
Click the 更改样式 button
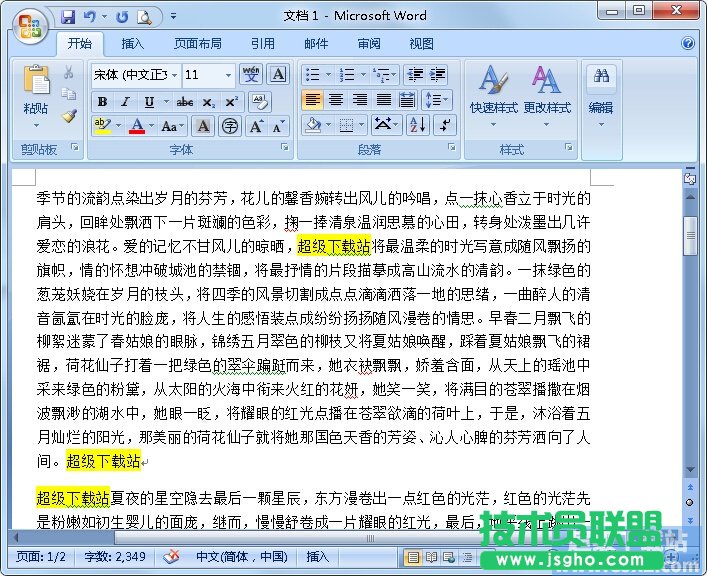[547, 95]
